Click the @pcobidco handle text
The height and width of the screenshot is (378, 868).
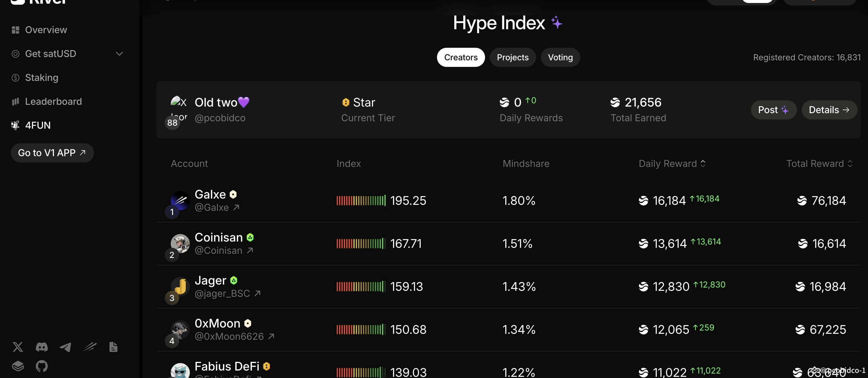[220, 118]
